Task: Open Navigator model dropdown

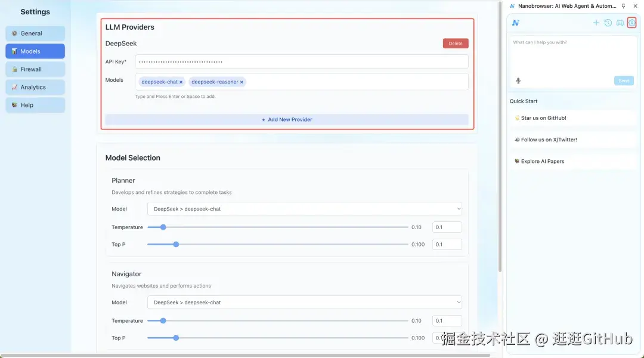Action: pos(305,303)
